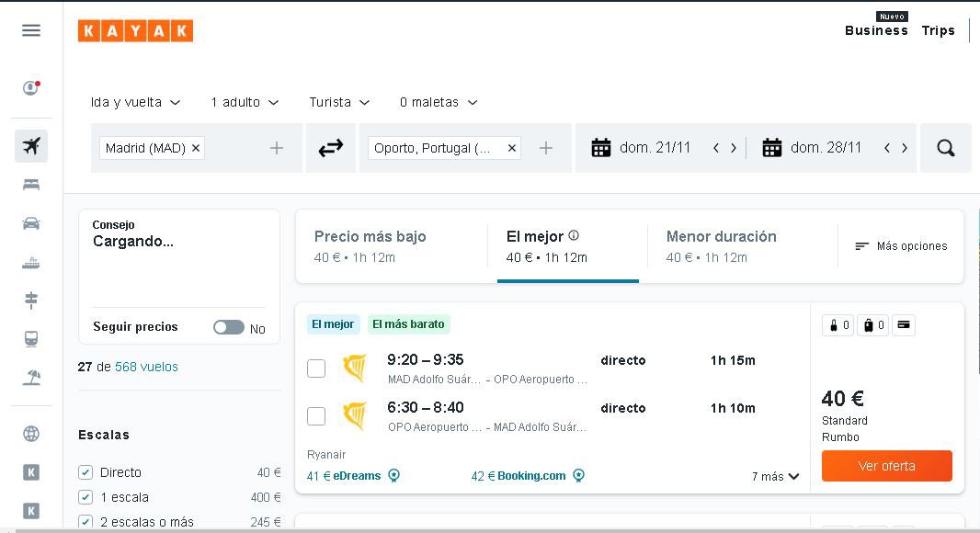Click the Más opciones sort icon

click(x=862, y=246)
